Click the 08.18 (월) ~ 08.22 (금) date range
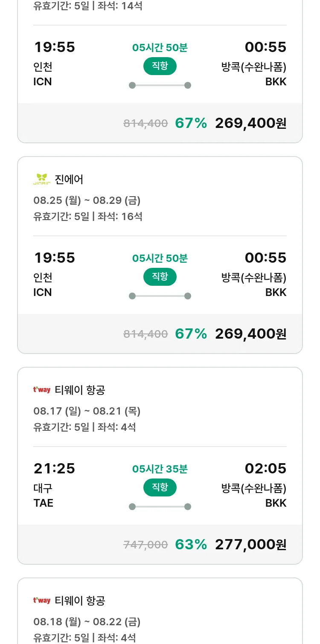The height and width of the screenshot is (644, 320). pos(87,622)
